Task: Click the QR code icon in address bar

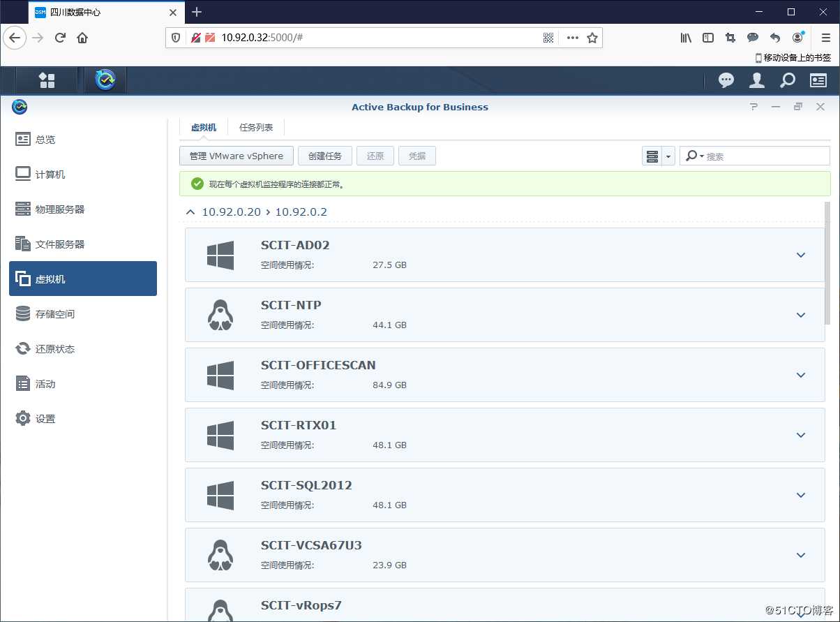Action: [548, 38]
